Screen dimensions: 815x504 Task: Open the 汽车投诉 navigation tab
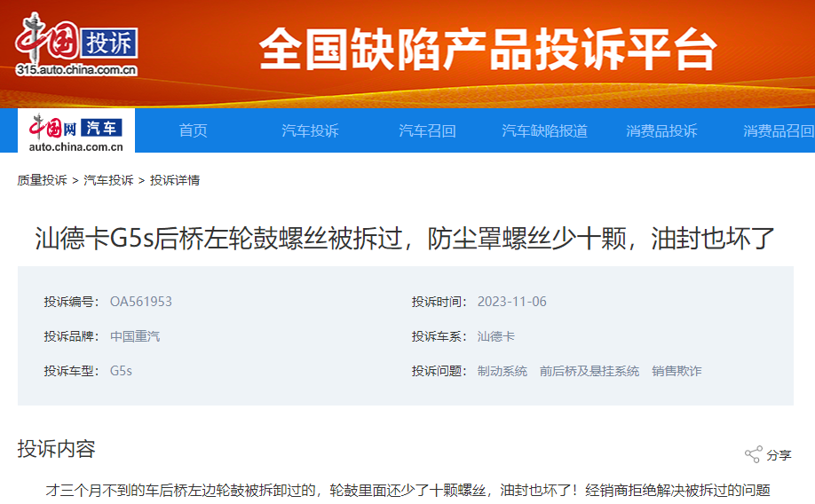tap(311, 131)
